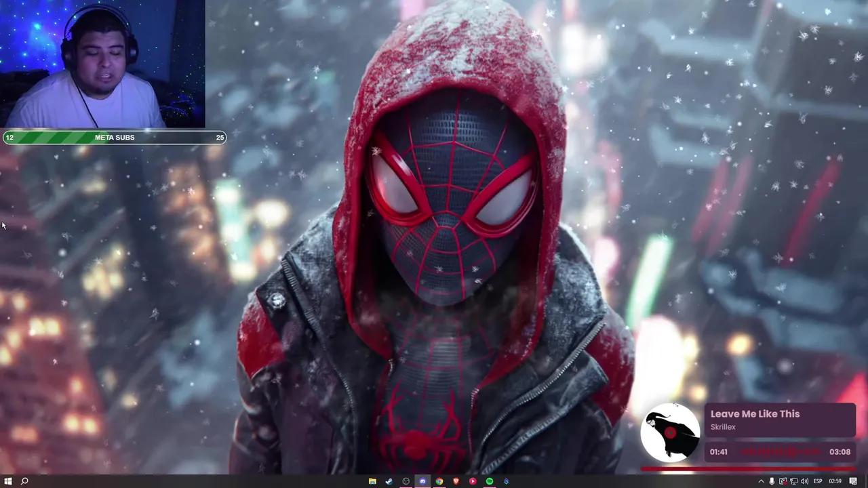Image resolution: width=868 pixels, height=488 pixels.
Task: Click the 01:41 elapsed time
Action: tap(719, 452)
